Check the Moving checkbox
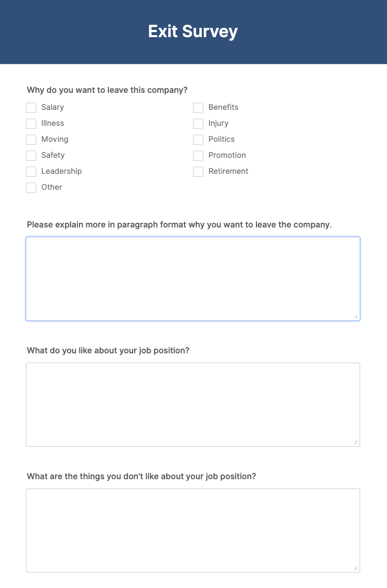This screenshot has height=588, width=387. pyautogui.click(x=31, y=139)
